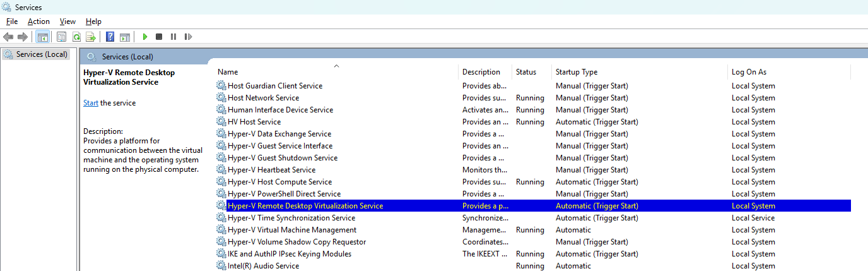Click 'Monitors th...' description of Heartbeat Service
This screenshot has height=271, width=868.
pos(485,170)
